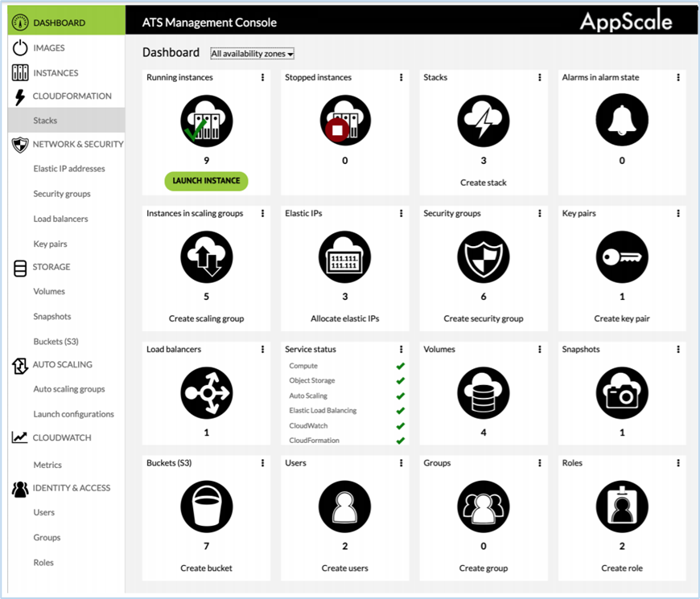Click the AppScale logo

pyautogui.click(x=626, y=21)
